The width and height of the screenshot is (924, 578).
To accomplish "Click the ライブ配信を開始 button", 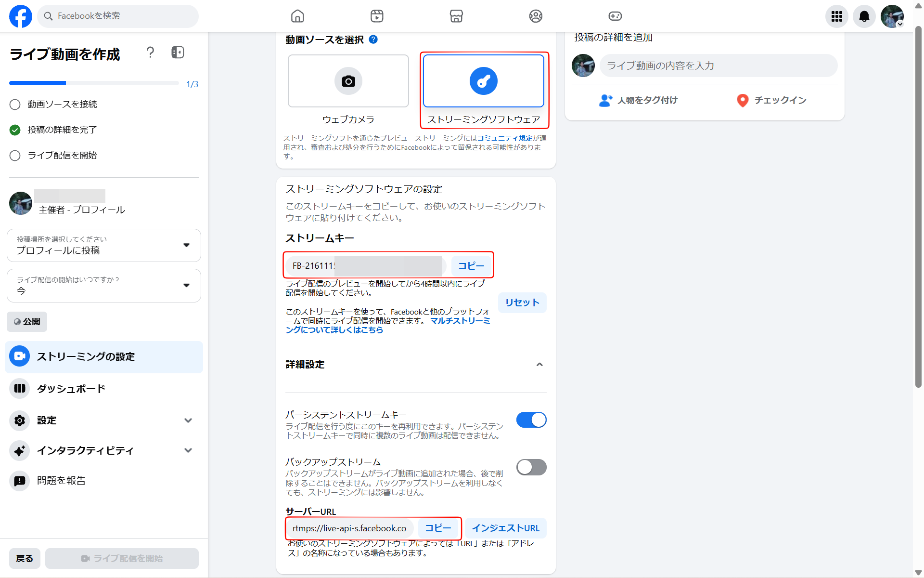I will click(x=122, y=559).
